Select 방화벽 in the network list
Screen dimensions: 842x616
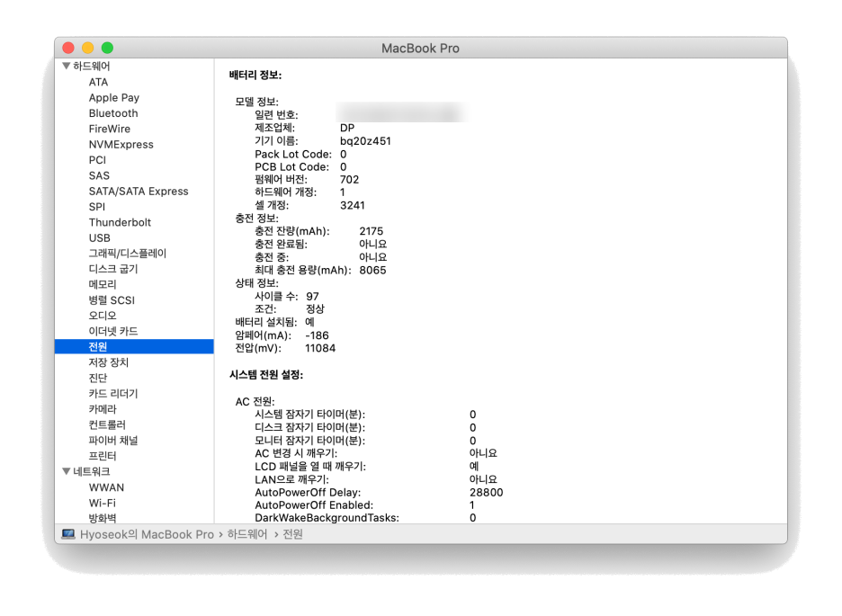pyautogui.click(x=103, y=518)
